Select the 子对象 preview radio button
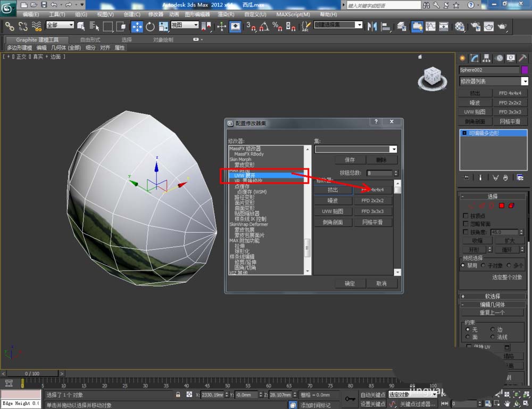 (484, 265)
